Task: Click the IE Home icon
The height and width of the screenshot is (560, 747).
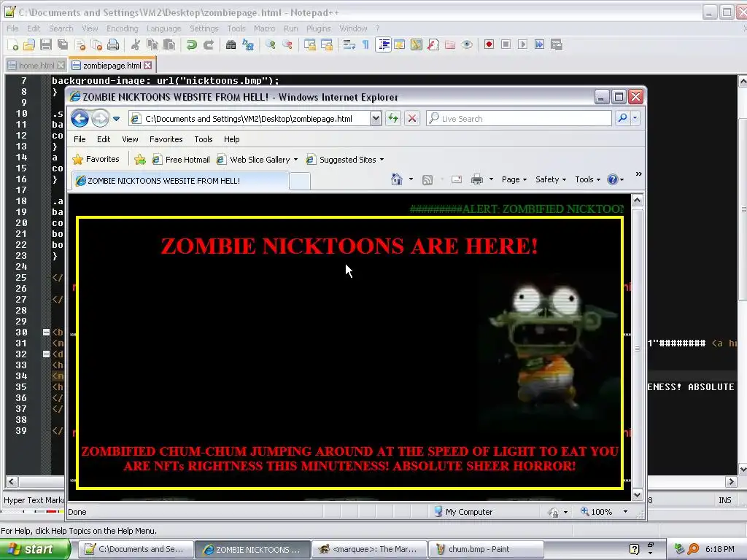Action: [396, 179]
